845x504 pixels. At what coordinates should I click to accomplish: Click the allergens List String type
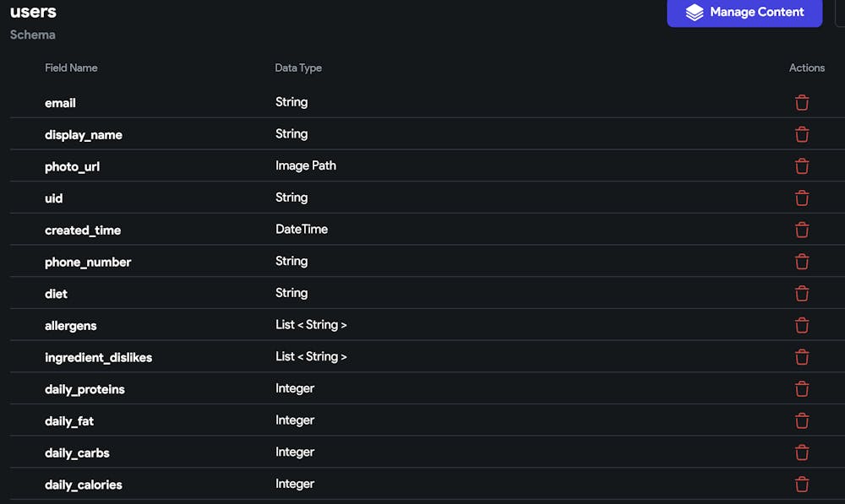[311, 324]
